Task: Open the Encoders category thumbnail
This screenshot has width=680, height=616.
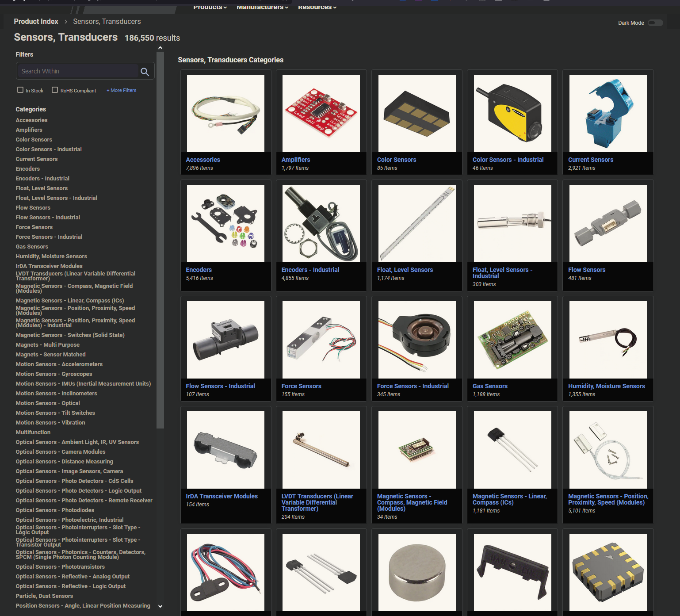Action: pos(225,223)
